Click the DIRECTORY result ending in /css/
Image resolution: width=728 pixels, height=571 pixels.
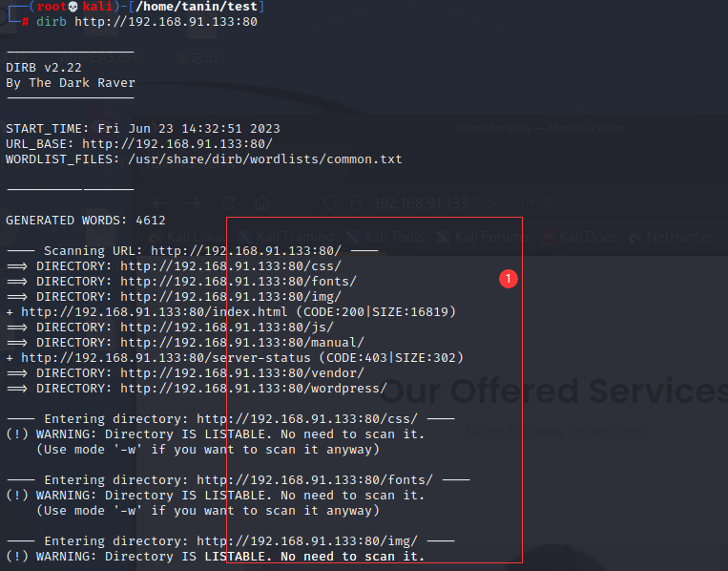(x=174, y=265)
